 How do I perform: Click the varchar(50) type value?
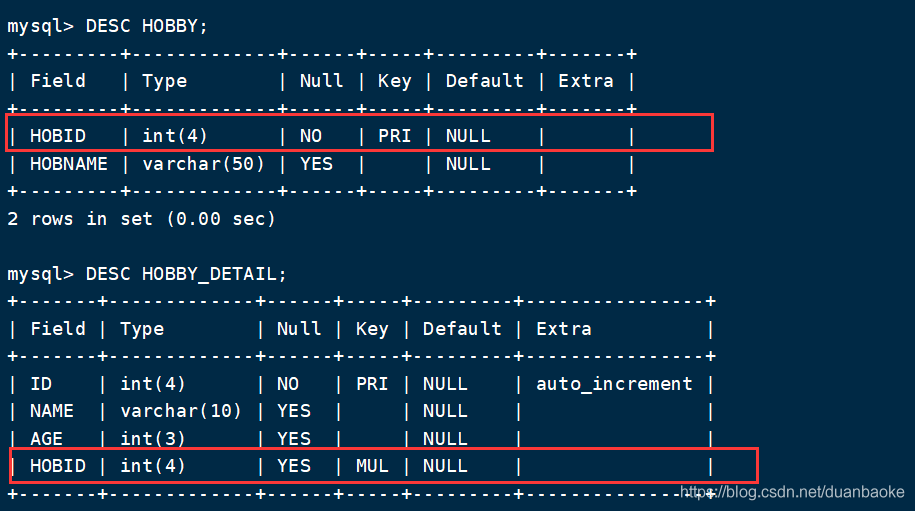coord(204,164)
